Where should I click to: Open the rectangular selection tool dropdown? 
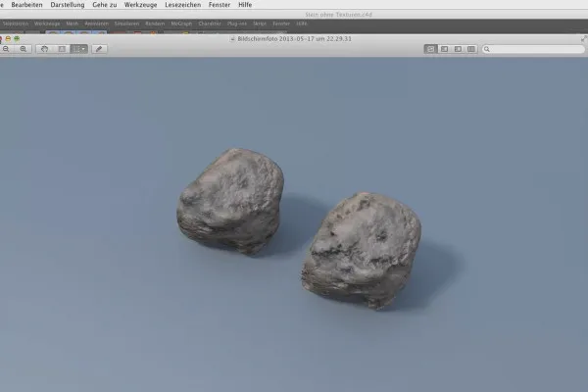click(79, 49)
